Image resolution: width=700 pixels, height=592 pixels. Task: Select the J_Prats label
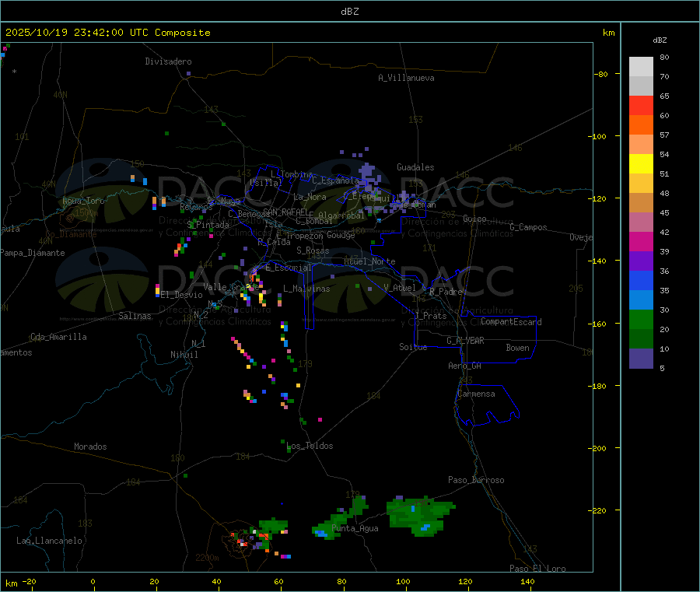tap(431, 316)
